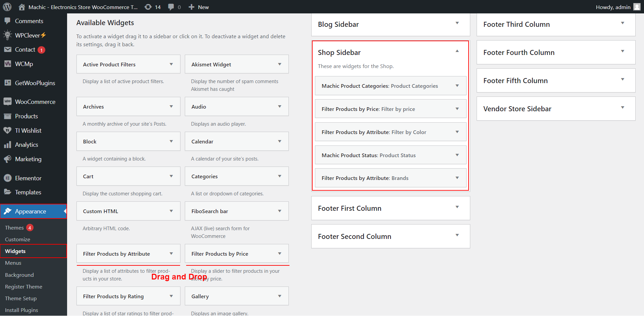Click the Products box icon
The image size is (644, 316).
(x=7, y=116)
